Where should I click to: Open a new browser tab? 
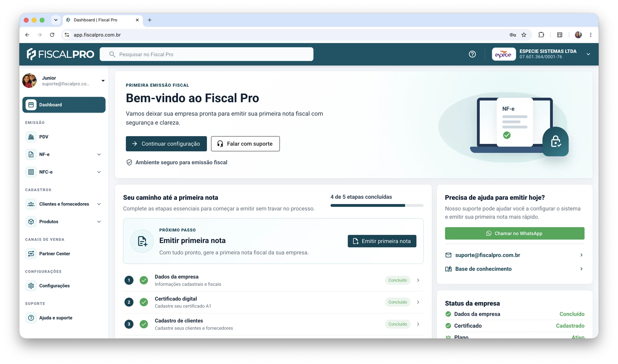[x=150, y=20]
